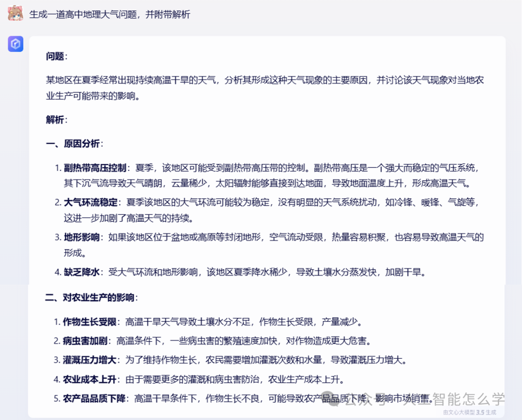Click the user's anime-style profile avatar
The height and width of the screenshot is (420, 522).
(15, 14)
